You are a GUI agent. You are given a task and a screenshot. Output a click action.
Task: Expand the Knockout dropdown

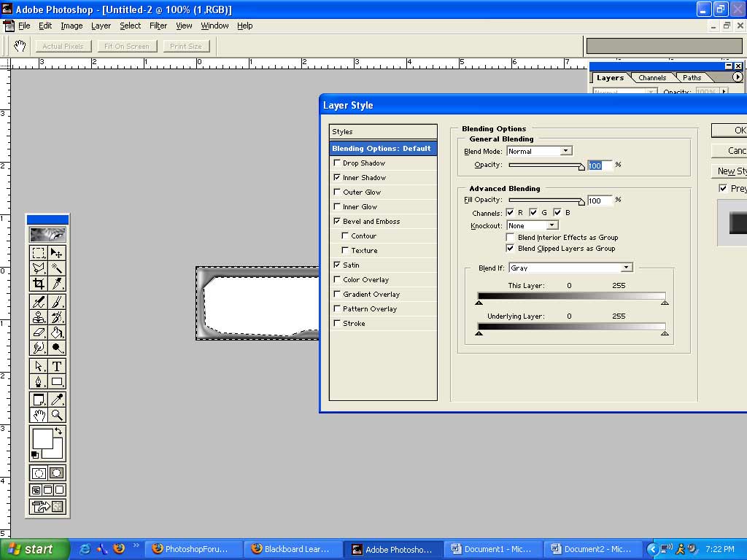point(552,226)
